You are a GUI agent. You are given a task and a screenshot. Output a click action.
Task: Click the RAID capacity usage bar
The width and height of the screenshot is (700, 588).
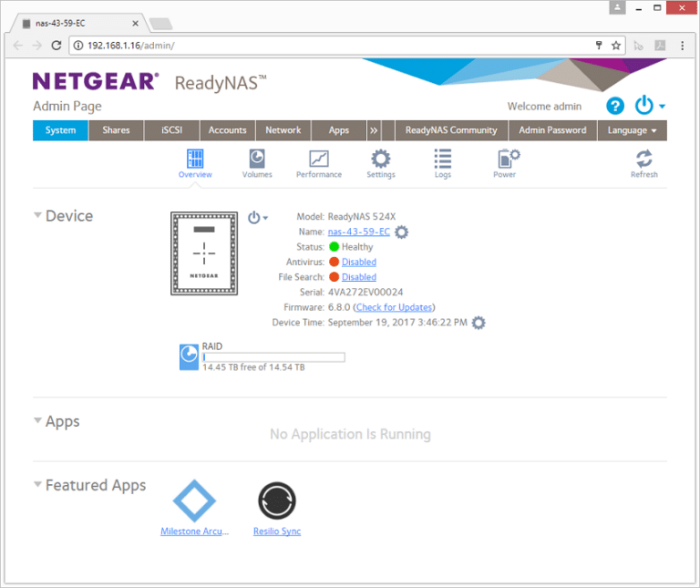273,357
